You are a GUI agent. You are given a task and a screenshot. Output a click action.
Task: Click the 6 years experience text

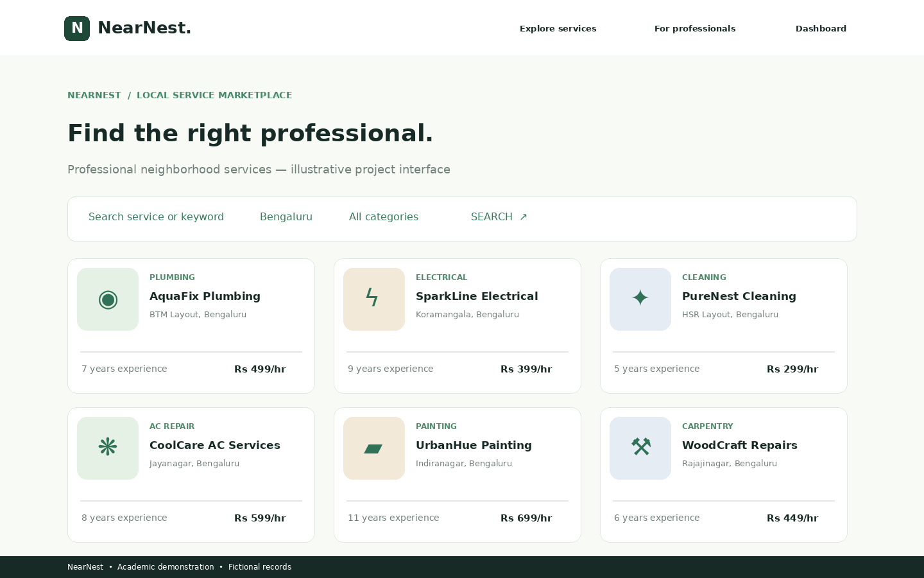click(x=656, y=518)
